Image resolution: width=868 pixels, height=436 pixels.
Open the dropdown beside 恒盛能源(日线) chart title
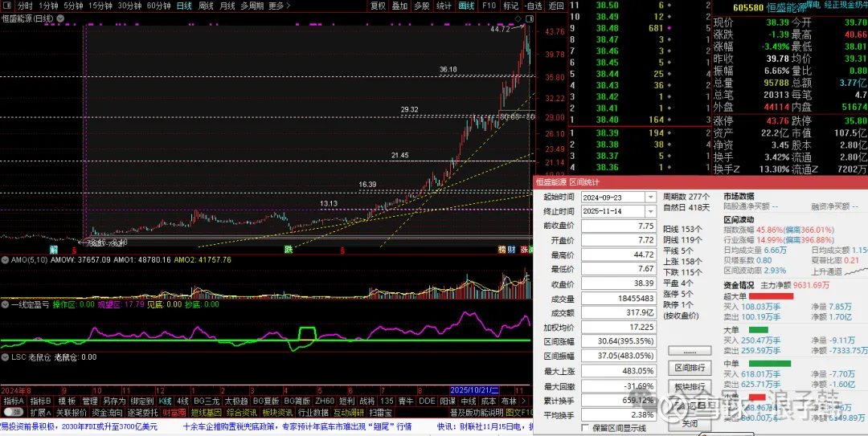coord(59,18)
